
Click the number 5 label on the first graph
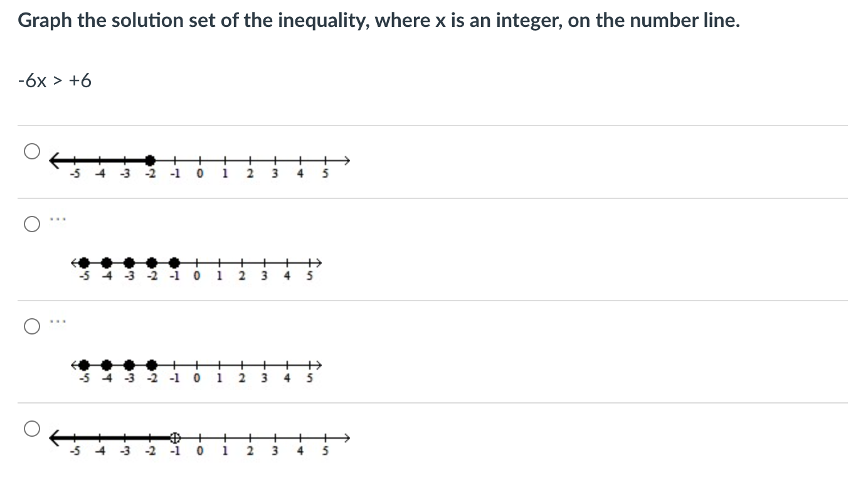(324, 174)
